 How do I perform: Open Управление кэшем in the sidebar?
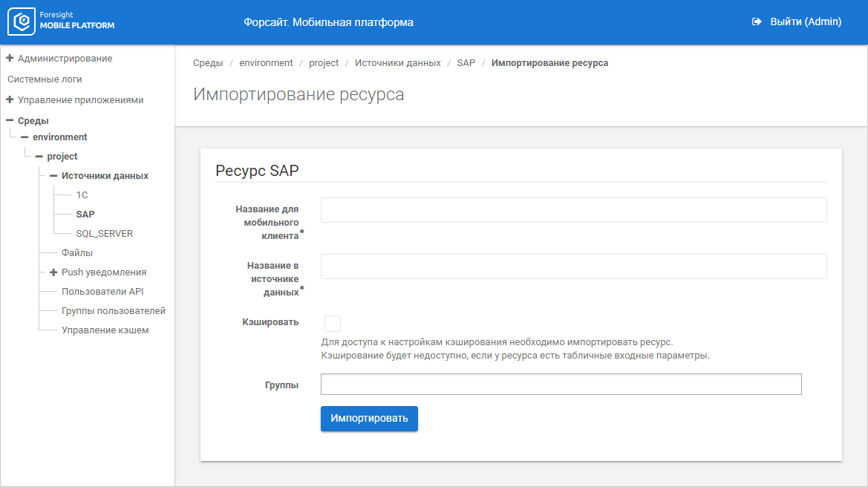pyautogui.click(x=105, y=330)
